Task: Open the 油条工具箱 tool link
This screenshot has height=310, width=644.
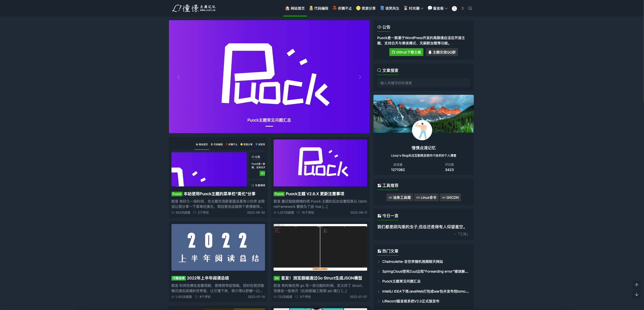Action: click(x=399, y=198)
